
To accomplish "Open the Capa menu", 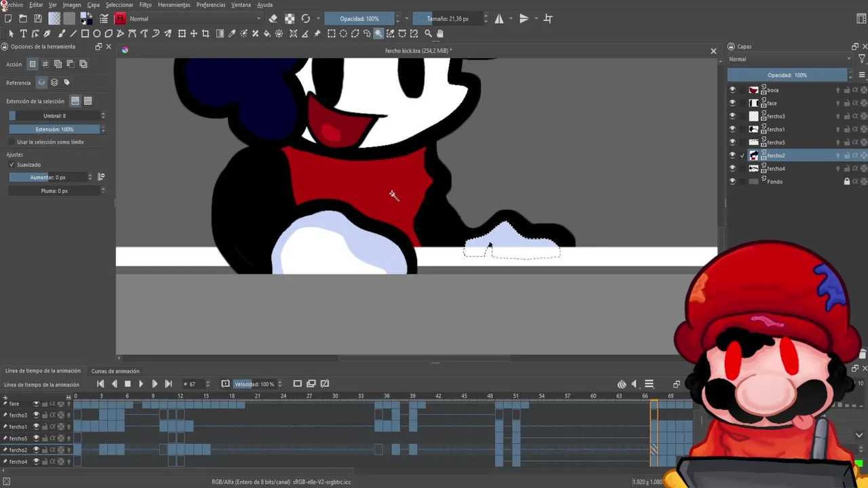I will [94, 5].
